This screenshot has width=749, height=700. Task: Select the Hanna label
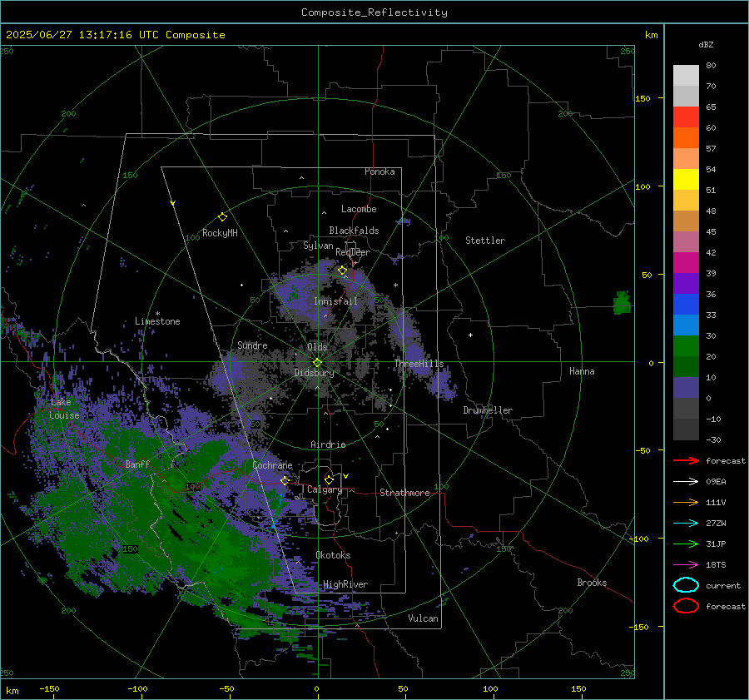[582, 371]
